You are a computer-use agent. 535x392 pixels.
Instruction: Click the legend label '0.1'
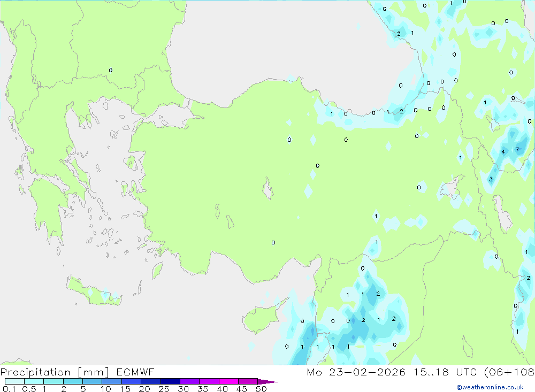click(9, 389)
